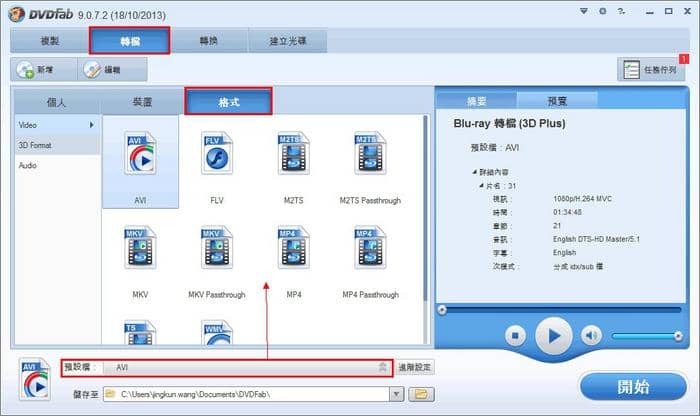Open the 裝置 device profile tab
The image size is (700, 416).
point(142,102)
